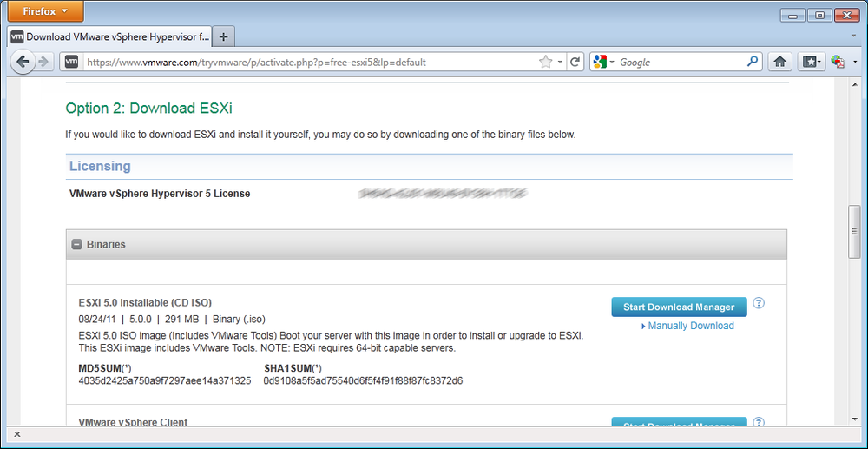Go to the home page
Image resolution: width=868 pixels, height=449 pixels.
pyautogui.click(x=780, y=62)
